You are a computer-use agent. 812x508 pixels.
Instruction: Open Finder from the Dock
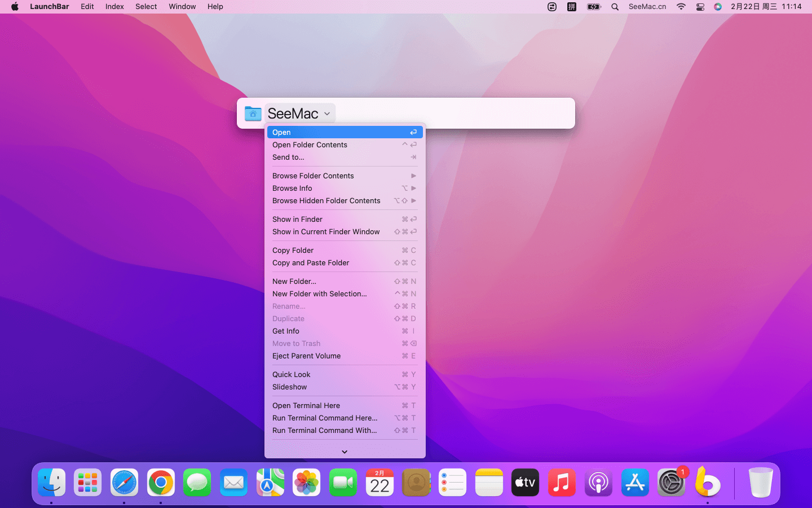pos(51,483)
